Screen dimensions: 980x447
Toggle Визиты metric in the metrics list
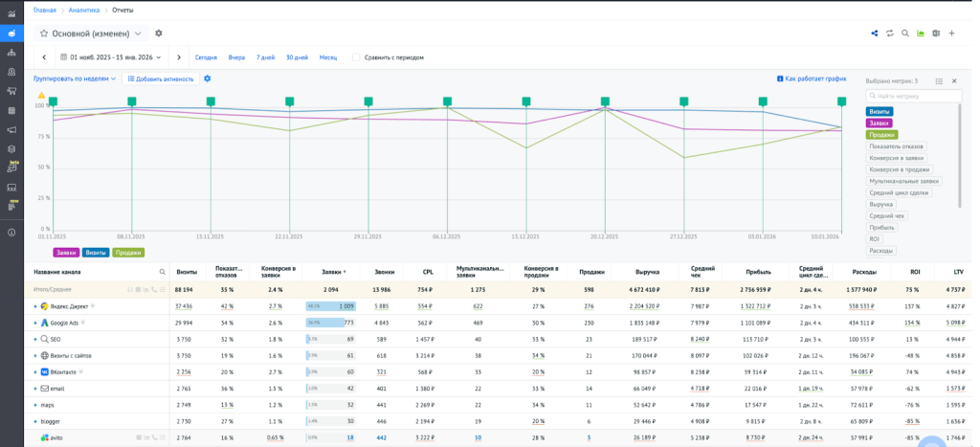[x=880, y=112]
